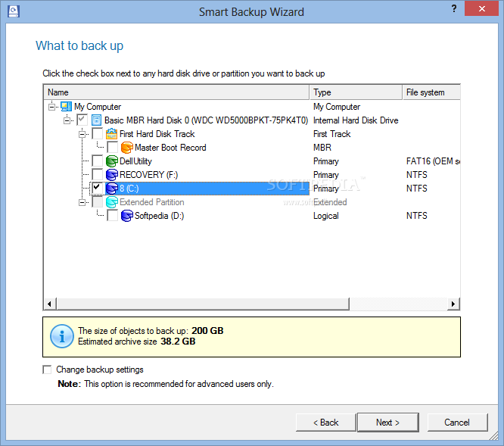The width and height of the screenshot is (504, 446).
Task: Select the Master Boot Record row label
Action: pos(170,148)
